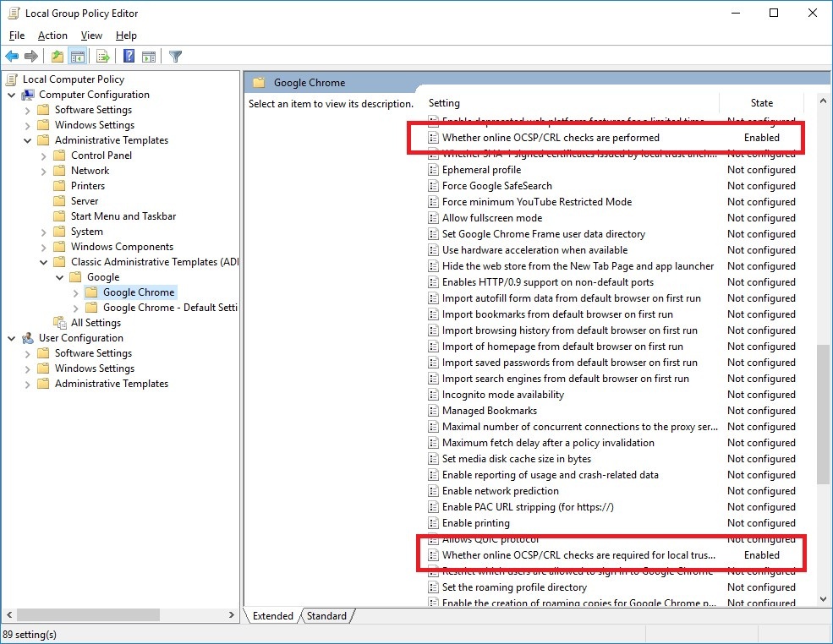Click the Local Computer Policy root icon
The image size is (833, 644).
12,79
